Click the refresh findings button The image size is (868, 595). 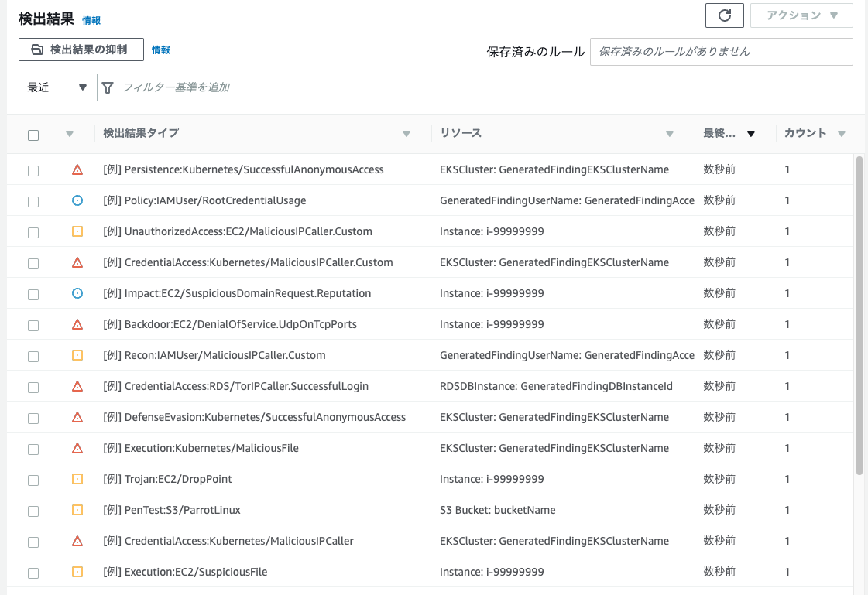coord(725,15)
